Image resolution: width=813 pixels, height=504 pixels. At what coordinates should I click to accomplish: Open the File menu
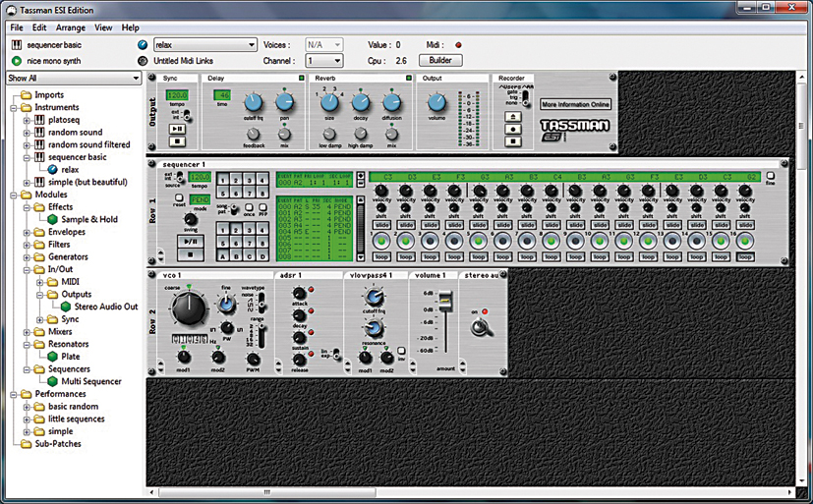[x=17, y=28]
